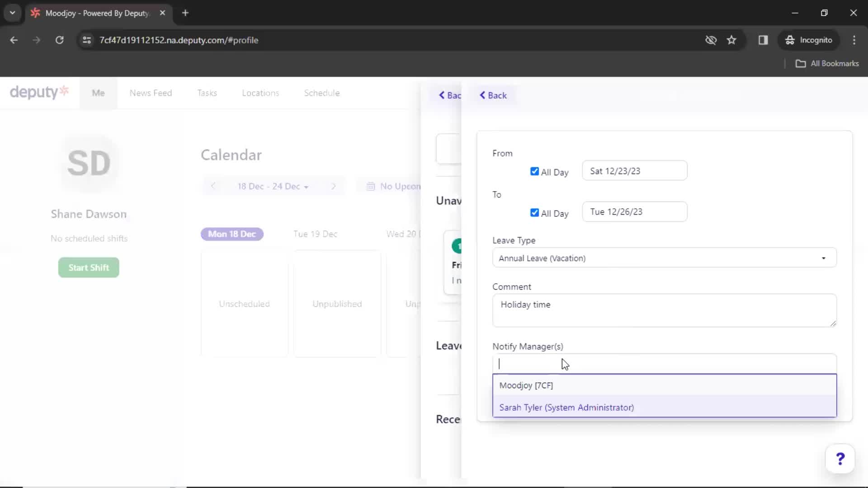868x488 pixels.
Task: Click the refresh page icon
Action: 59,40
